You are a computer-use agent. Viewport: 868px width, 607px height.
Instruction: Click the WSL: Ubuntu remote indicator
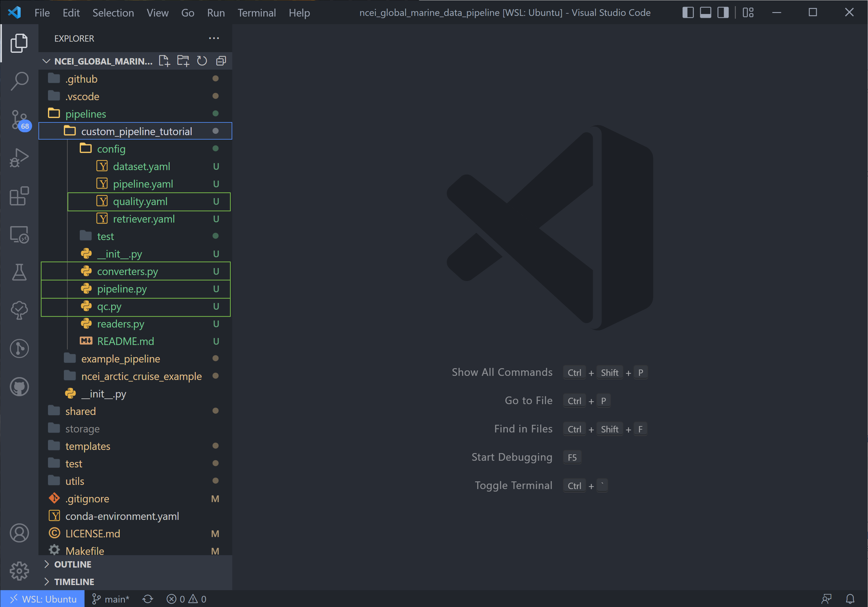(x=43, y=599)
